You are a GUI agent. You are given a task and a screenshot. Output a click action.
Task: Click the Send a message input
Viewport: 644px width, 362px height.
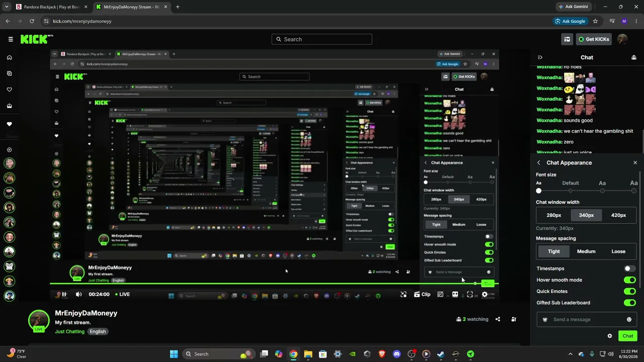coord(586,319)
